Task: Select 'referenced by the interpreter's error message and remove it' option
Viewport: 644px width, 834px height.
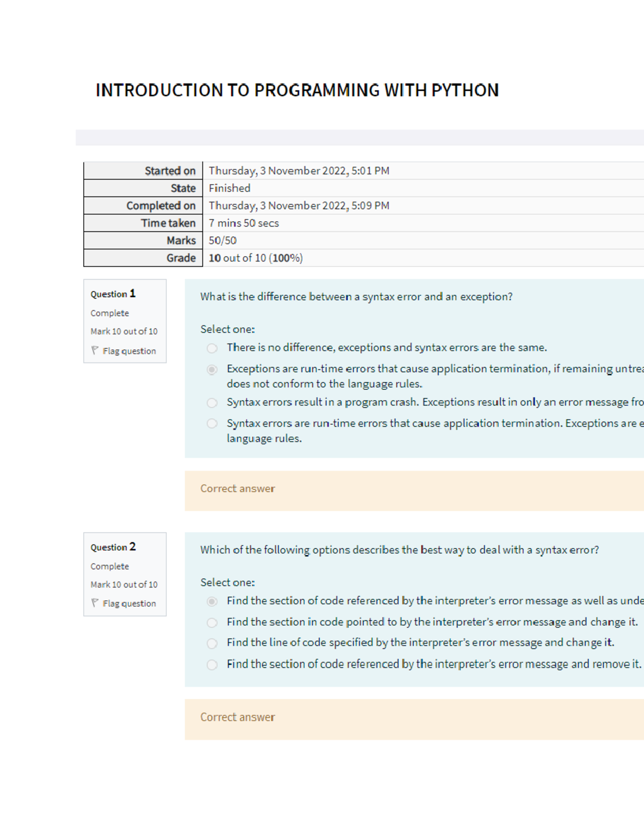Action: pyautogui.click(x=212, y=665)
